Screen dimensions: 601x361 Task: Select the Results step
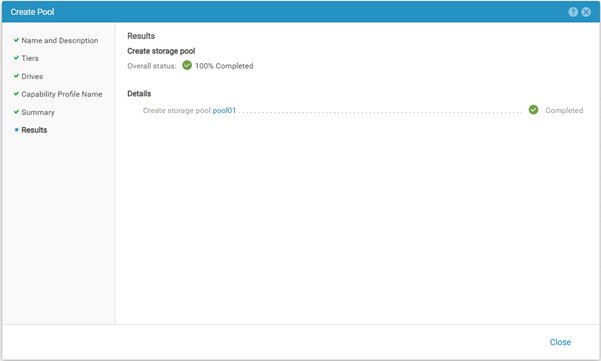click(34, 130)
